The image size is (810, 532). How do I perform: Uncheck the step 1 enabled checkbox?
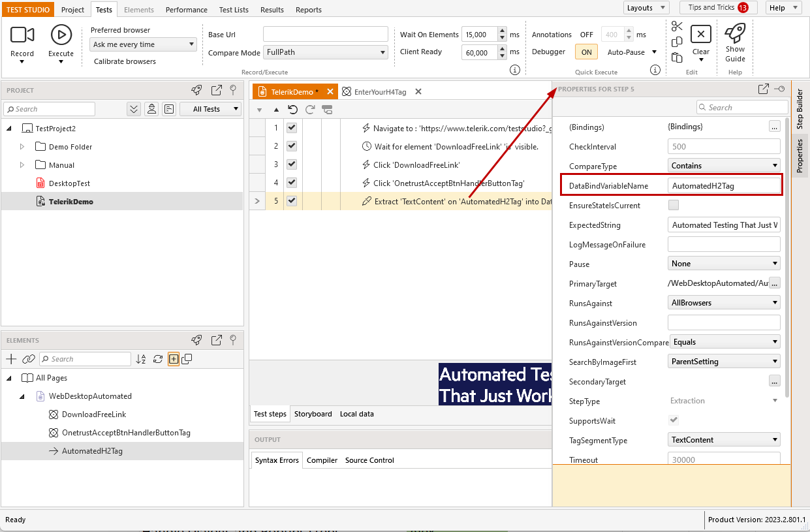(x=292, y=128)
